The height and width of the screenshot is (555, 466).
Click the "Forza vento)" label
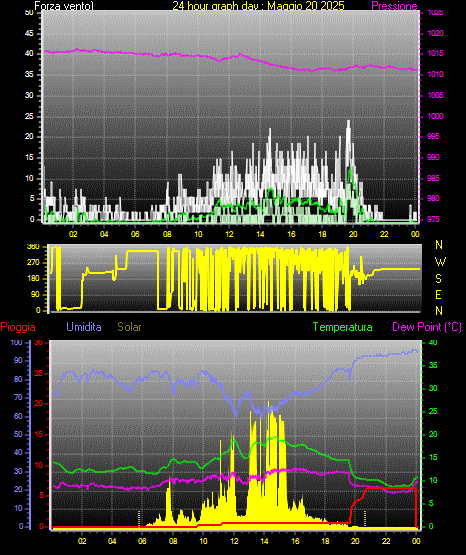tap(64, 6)
